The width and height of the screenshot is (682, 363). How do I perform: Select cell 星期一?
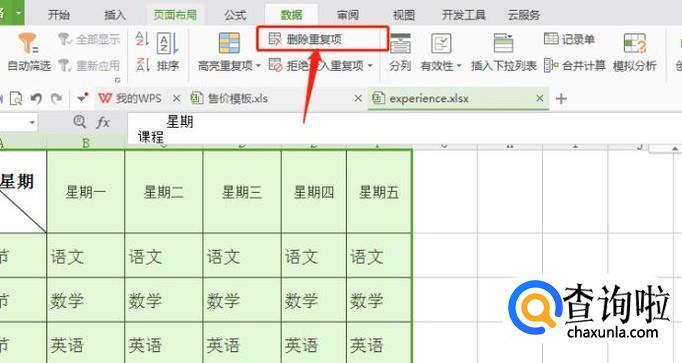coord(86,192)
